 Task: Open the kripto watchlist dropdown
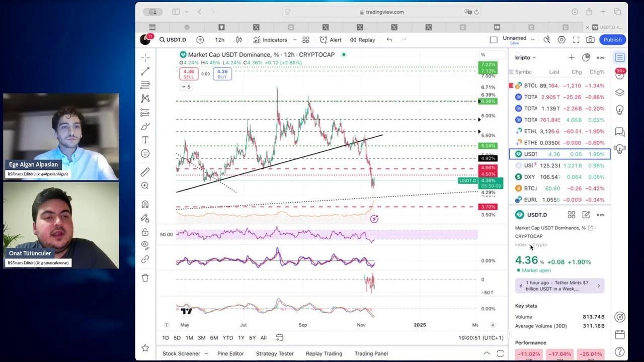[525, 58]
